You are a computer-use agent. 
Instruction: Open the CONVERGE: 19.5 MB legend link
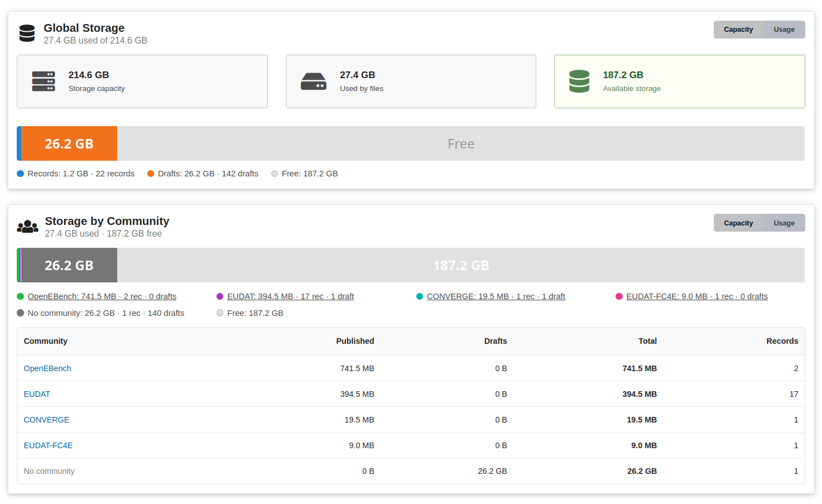pos(496,296)
